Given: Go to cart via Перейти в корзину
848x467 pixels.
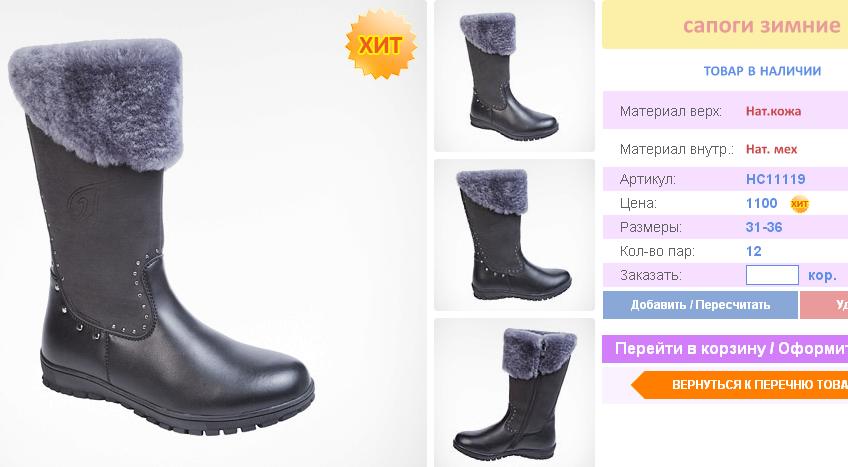Looking at the screenshot, I should pyautogui.click(x=725, y=349).
